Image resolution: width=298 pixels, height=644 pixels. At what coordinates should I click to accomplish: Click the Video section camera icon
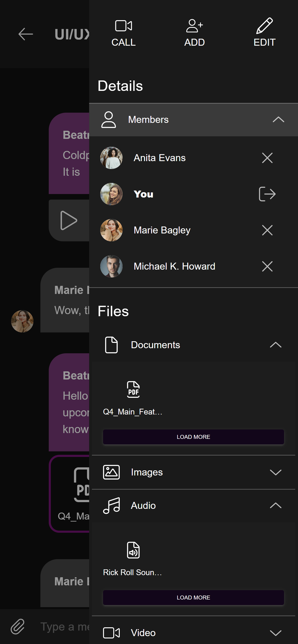pyautogui.click(x=111, y=633)
